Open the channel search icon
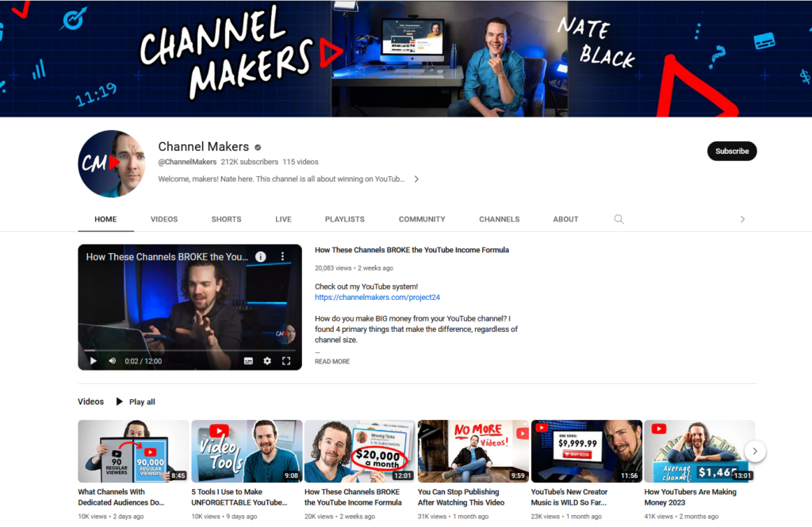The height and width of the screenshot is (527, 812). coord(619,219)
